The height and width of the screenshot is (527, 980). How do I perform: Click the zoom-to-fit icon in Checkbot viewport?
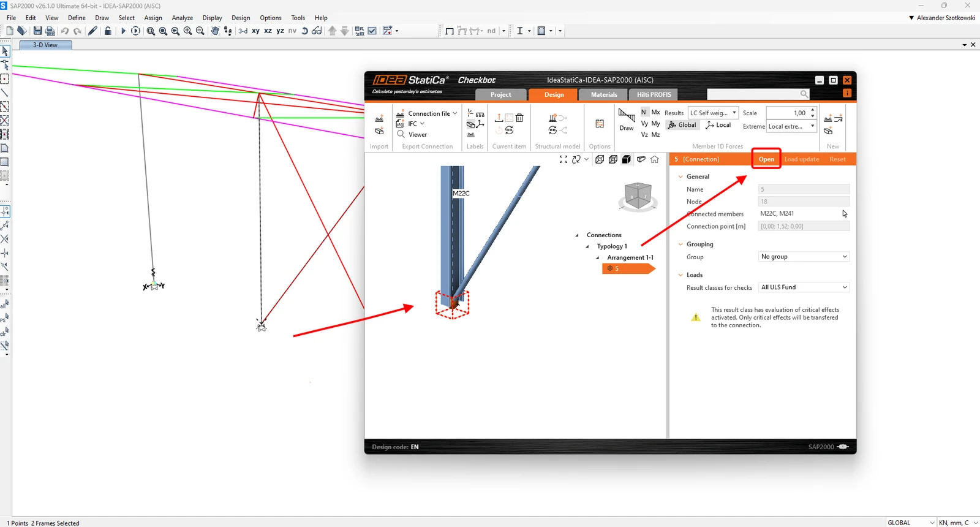click(x=563, y=159)
